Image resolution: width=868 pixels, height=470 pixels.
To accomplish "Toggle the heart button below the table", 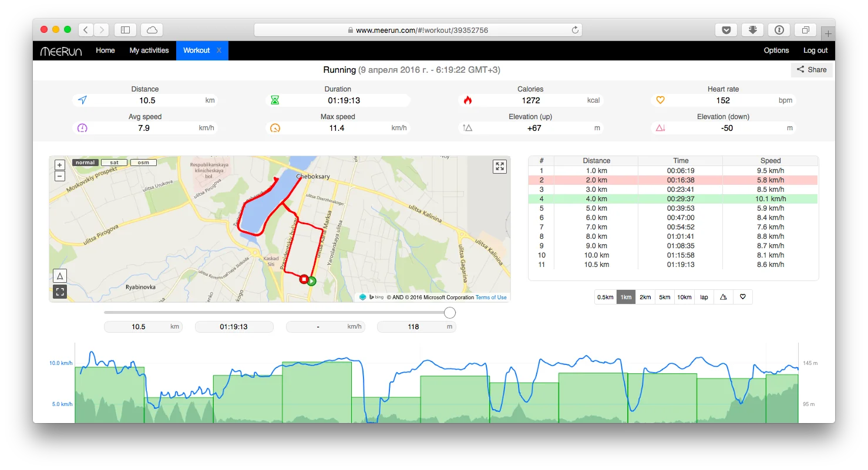I will 743,297.
